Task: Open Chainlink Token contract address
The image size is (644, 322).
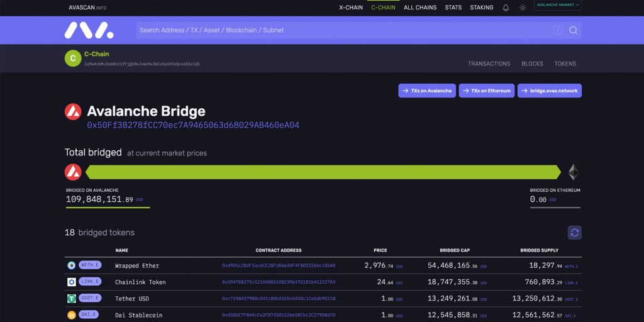Action: pos(279,282)
